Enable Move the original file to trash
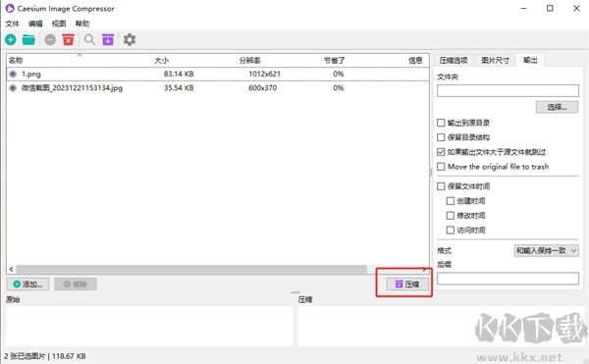Viewport: 589px width, 364px height. 441,166
